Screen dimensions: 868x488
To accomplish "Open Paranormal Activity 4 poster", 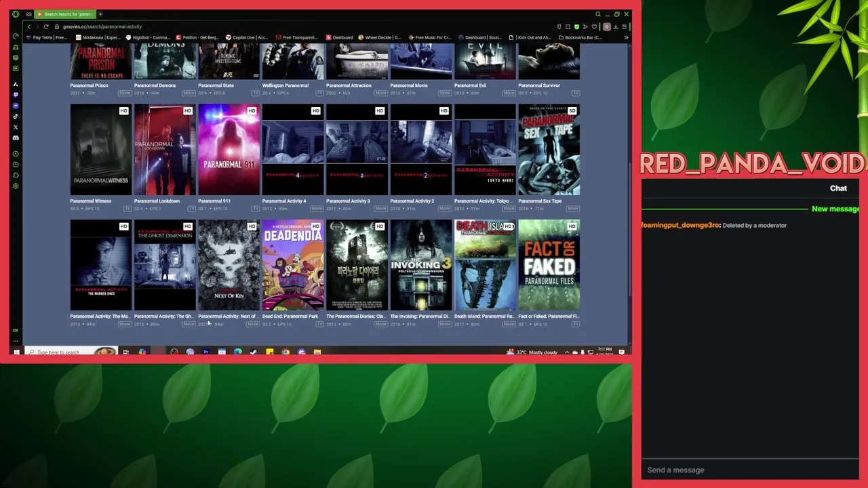I will [292, 150].
